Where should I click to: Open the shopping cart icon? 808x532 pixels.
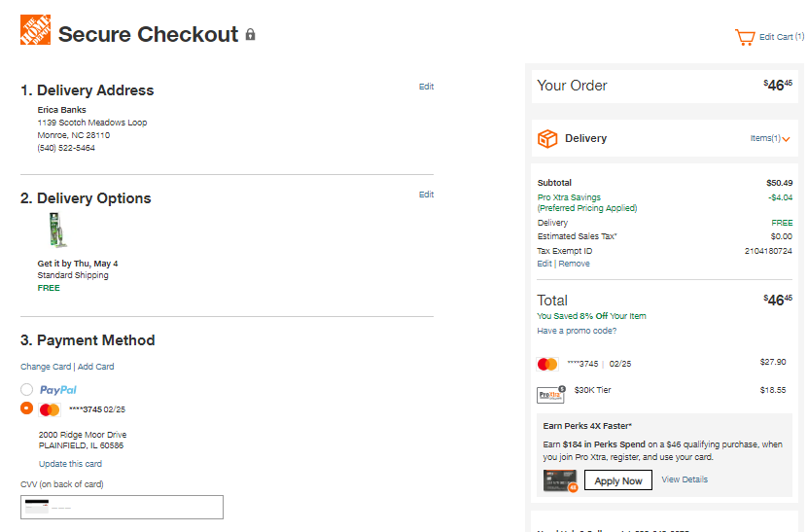(x=745, y=37)
